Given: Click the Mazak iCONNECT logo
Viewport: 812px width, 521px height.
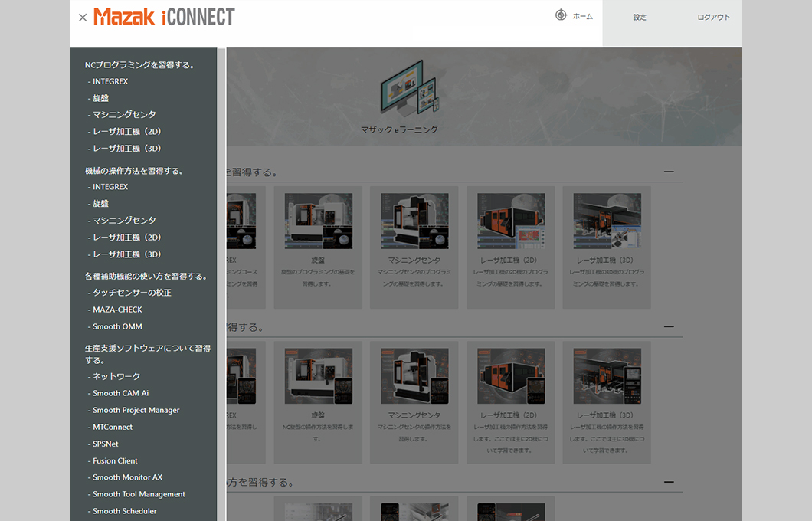Looking at the screenshot, I should 164,17.
